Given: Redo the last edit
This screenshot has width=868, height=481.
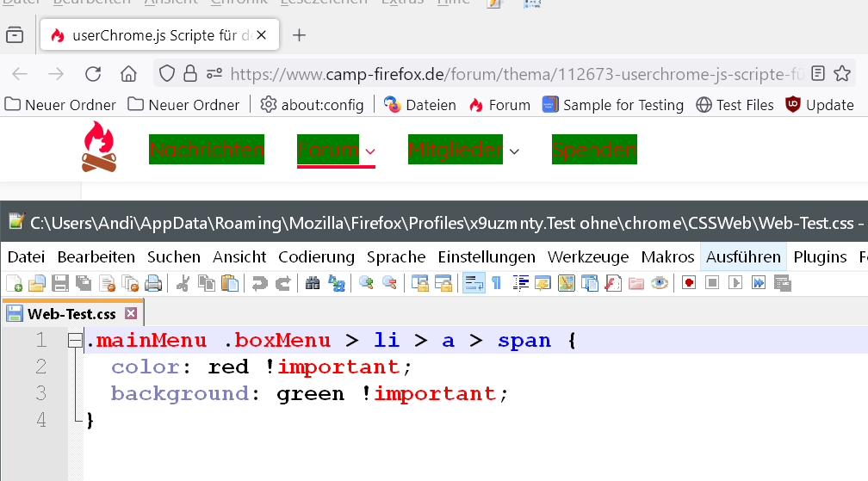Looking at the screenshot, I should click(282, 284).
